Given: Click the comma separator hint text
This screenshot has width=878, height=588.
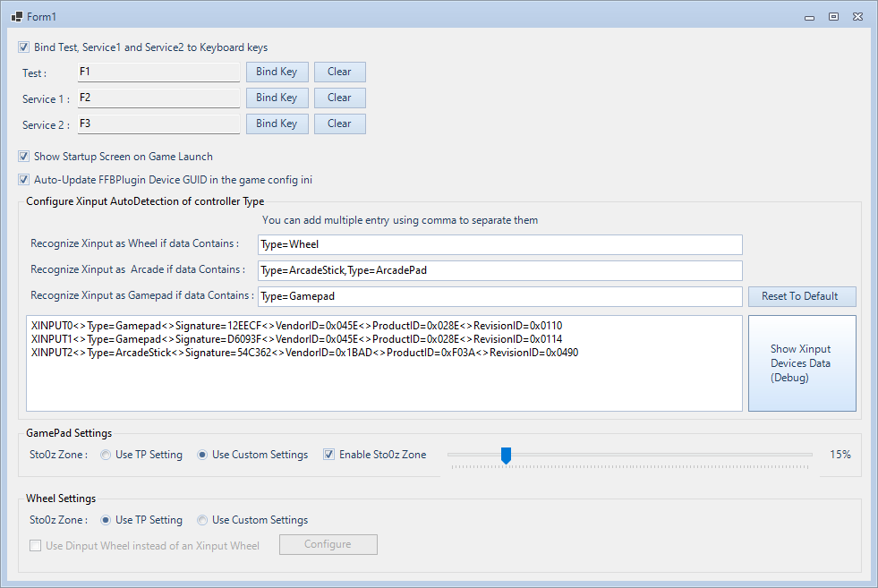Looking at the screenshot, I should click(x=400, y=220).
